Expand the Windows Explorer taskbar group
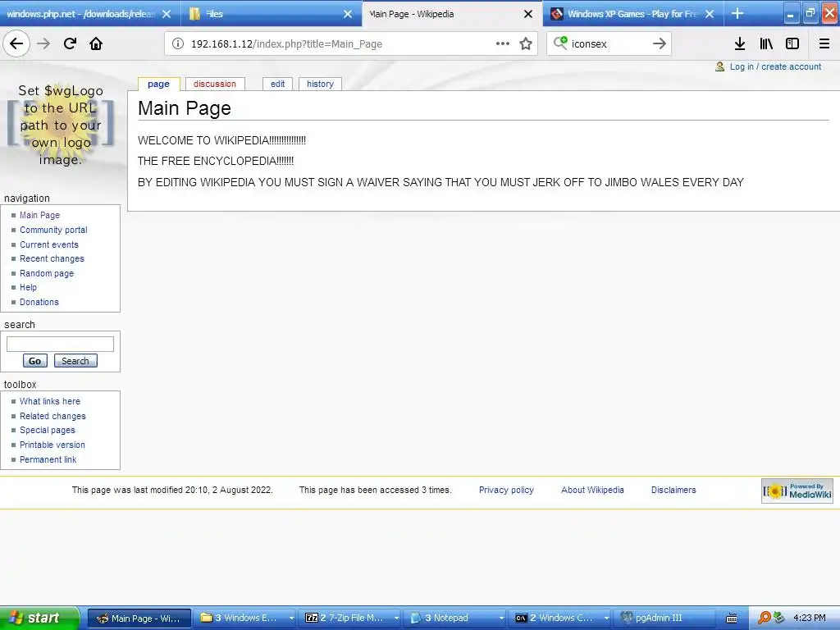 pos(291,618)
